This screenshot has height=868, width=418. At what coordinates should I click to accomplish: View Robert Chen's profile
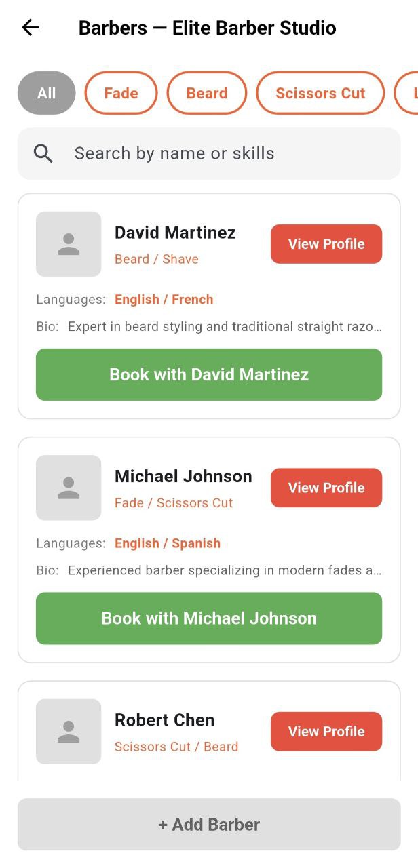326,731
